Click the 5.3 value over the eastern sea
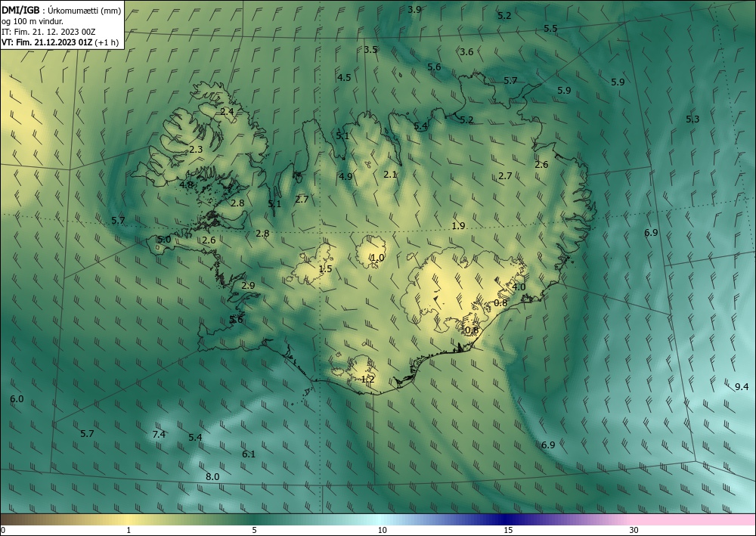756x536 pixels. pos(692,119)
